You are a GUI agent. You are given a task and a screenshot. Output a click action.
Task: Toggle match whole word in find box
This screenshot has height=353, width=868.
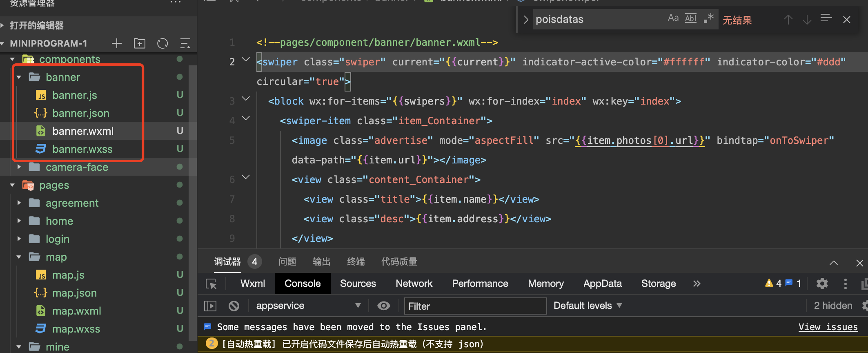click(691, 18)
